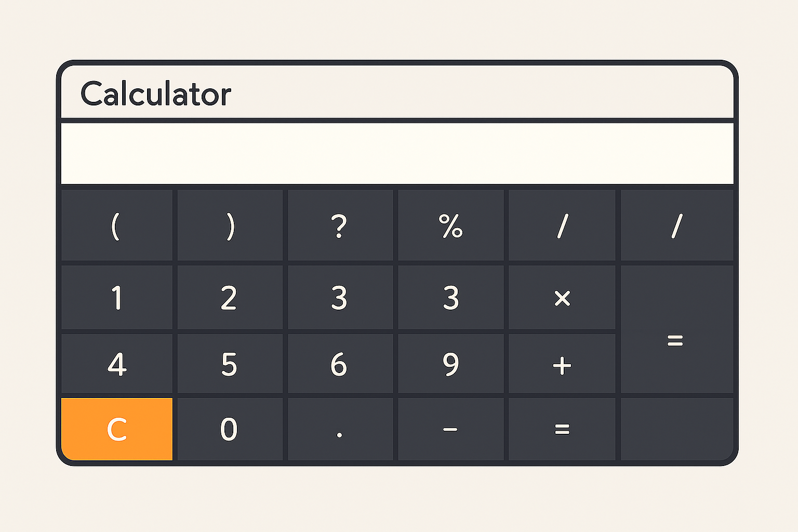Click the number 4 key
Screen dimensions: 798x532
click(117, 364)
